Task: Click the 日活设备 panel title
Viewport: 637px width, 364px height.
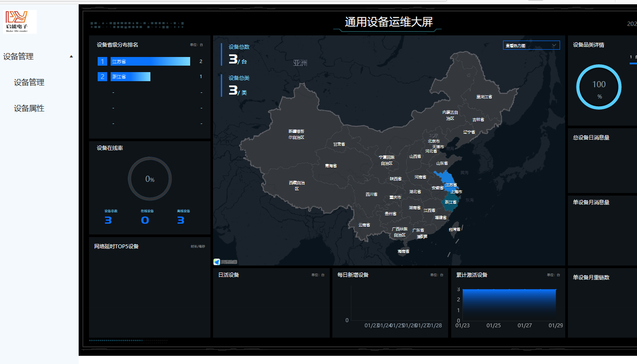Action: (x=229, y=275)
